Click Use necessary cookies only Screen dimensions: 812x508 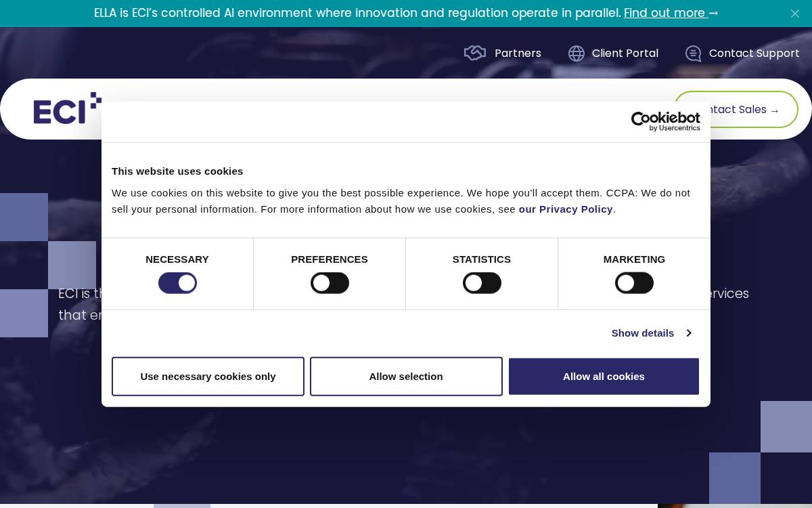208,377
